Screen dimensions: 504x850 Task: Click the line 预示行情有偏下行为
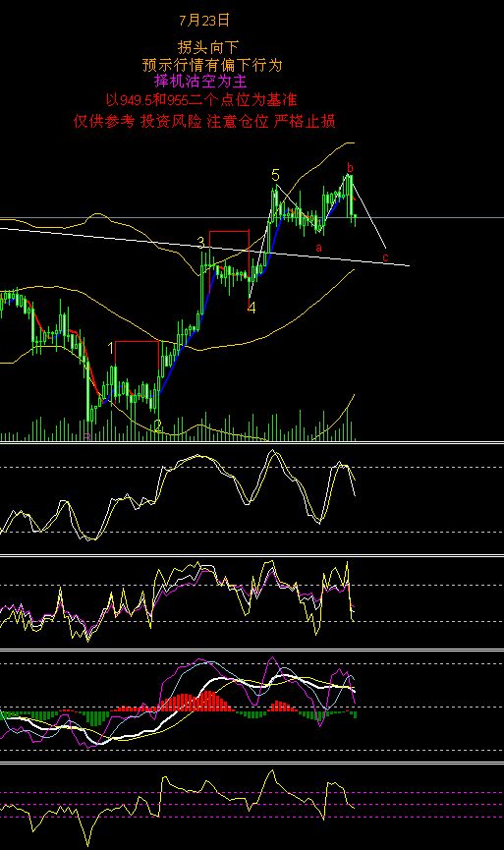click(x=212, y=65)
